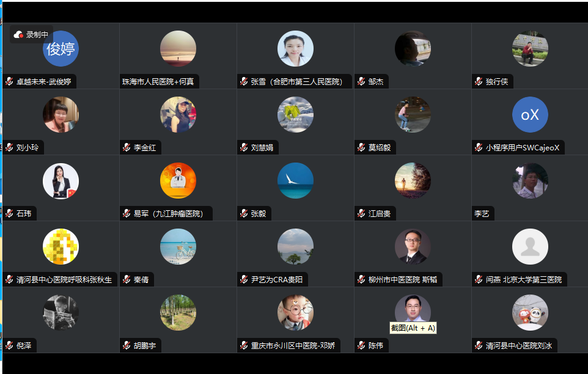Click muted mic icon beside 刘小玲
The image size is (588, 374).
9,147
